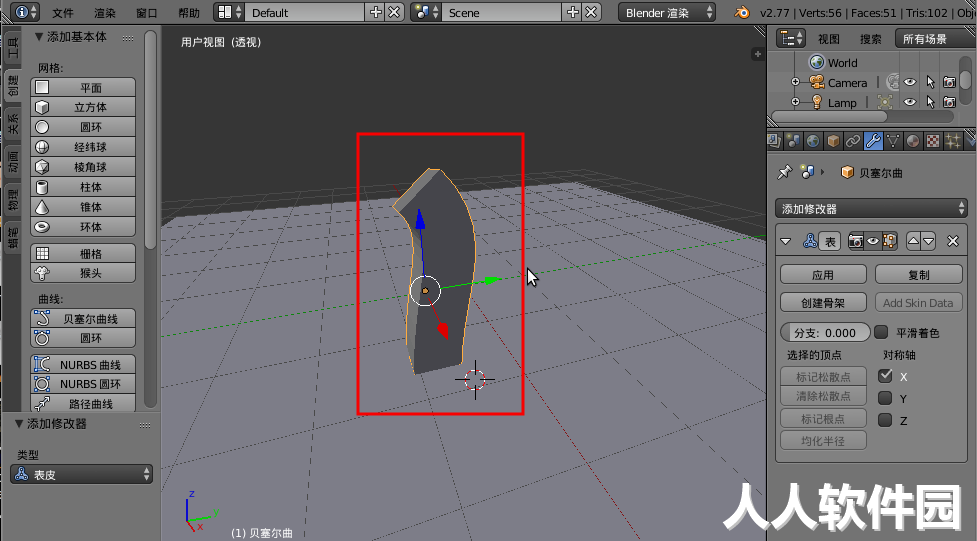Check the Y symmetry axis checkbox

click(x=885, y=398)
